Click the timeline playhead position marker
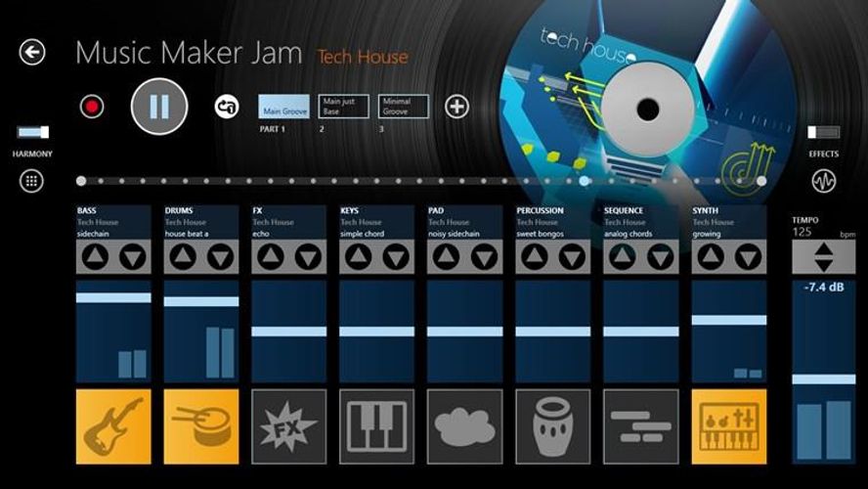This screenshot has width=868, height=489. pyautogui.click(x=584, y=181)
